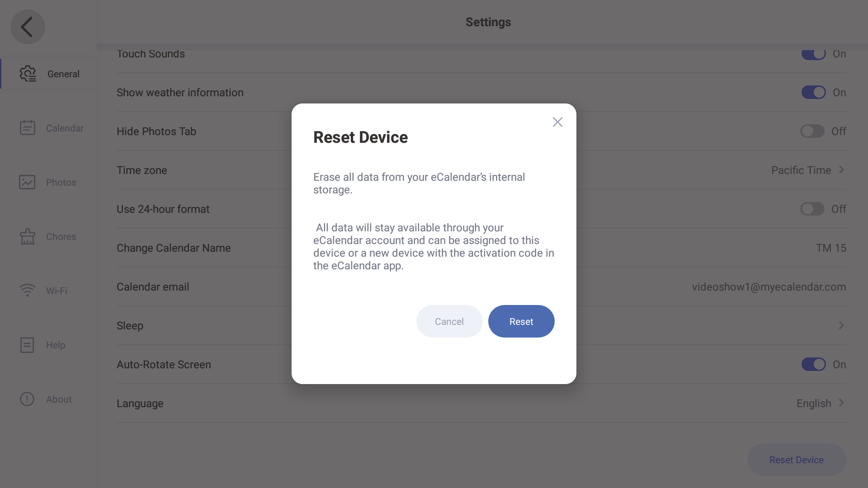Viewport: 868px width, 488px height.
Task: Toggle Use 24-hour format switch
Action: [812, 209]
